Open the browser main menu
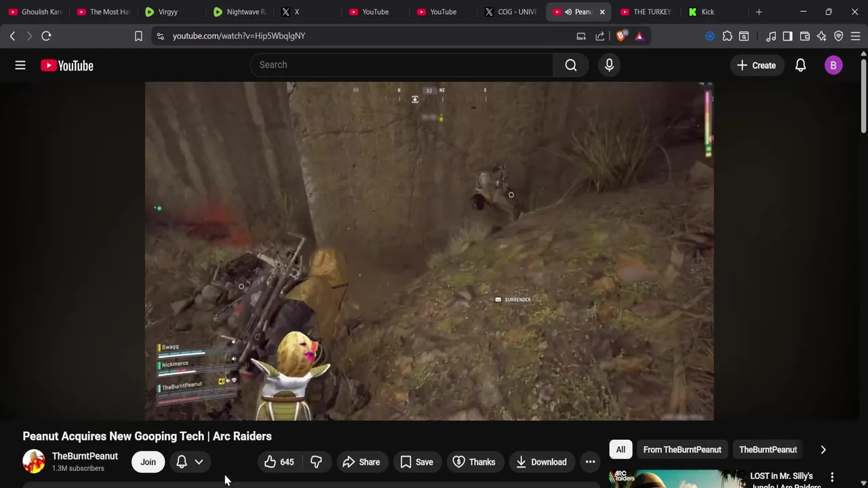 tap(856, 36)
